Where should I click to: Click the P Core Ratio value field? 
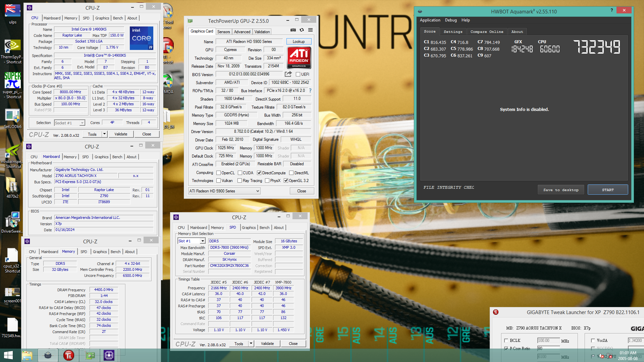point(548,349)
